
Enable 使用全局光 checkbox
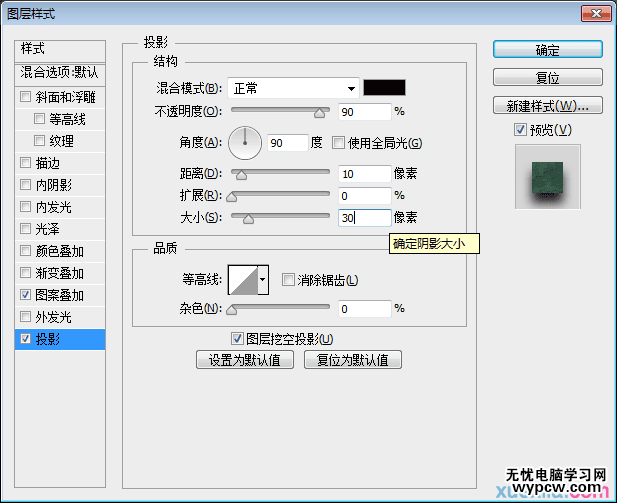coord(338,142)
